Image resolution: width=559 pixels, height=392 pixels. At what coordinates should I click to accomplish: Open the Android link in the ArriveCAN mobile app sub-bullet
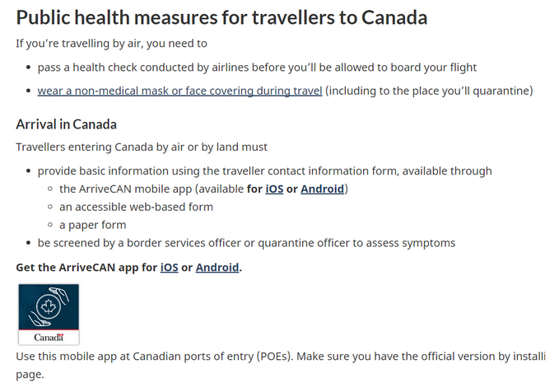[322, 189]
